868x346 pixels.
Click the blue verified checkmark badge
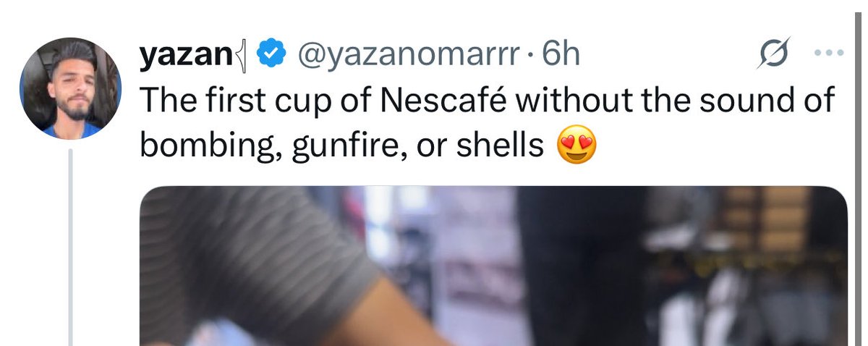tap(271, 54)
